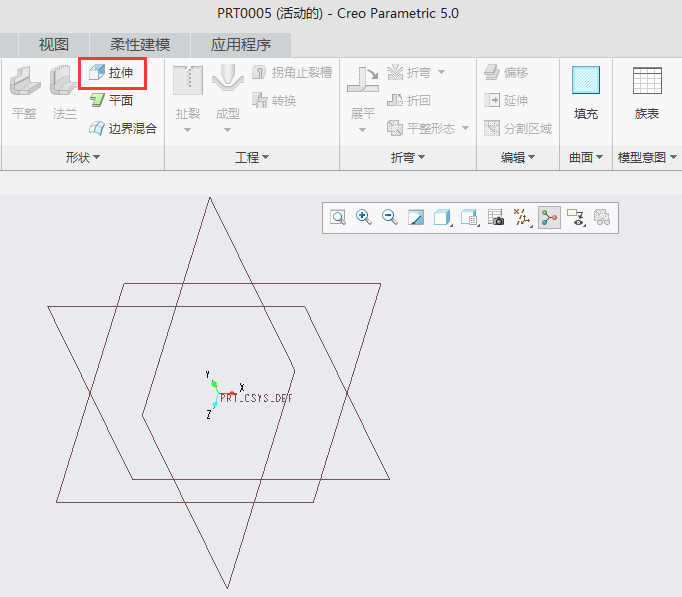Image resolution: width=682 pixels, height=597 pixels.
Task: Select the PRT_CSYS_DEF coordinate system label
Action: 257,398
